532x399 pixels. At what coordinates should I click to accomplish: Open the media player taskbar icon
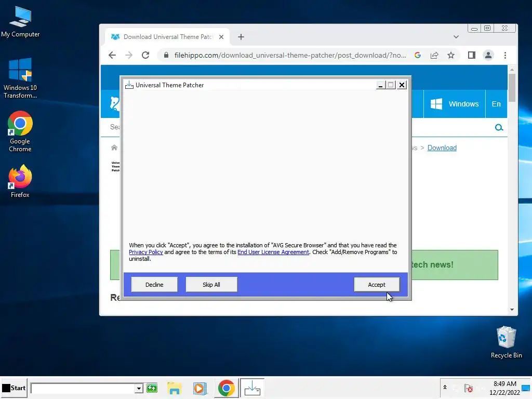200,388
